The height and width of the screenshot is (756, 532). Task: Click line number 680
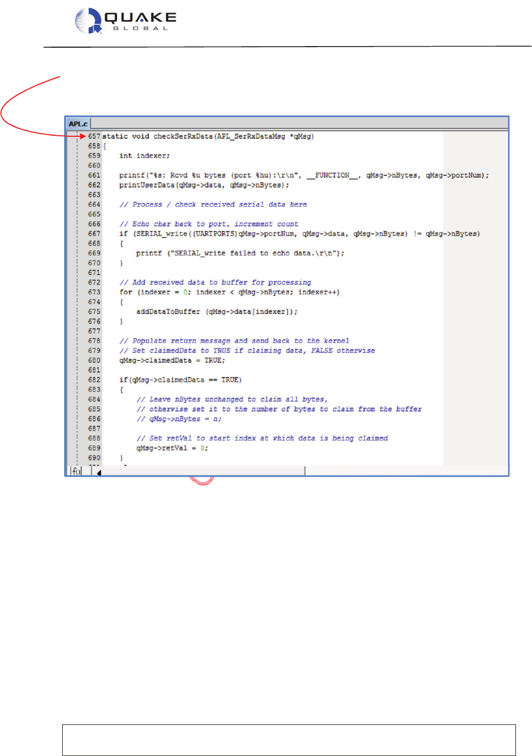click(94, 361)
